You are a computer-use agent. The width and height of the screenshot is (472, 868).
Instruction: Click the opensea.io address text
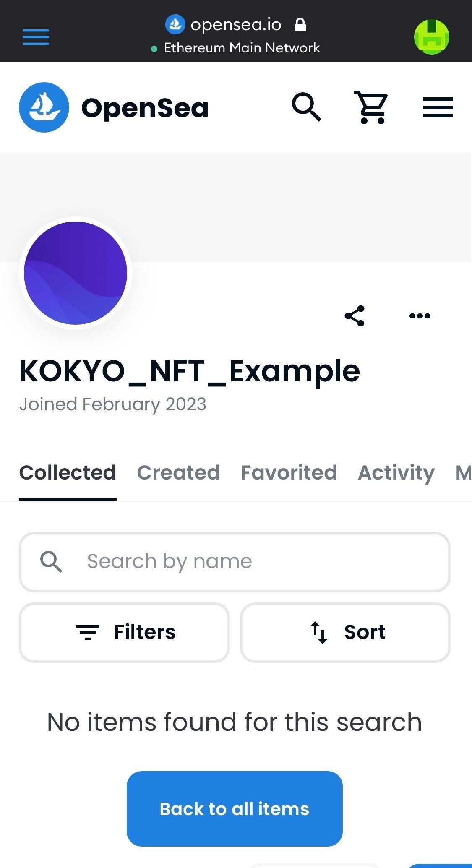(236, 25)
